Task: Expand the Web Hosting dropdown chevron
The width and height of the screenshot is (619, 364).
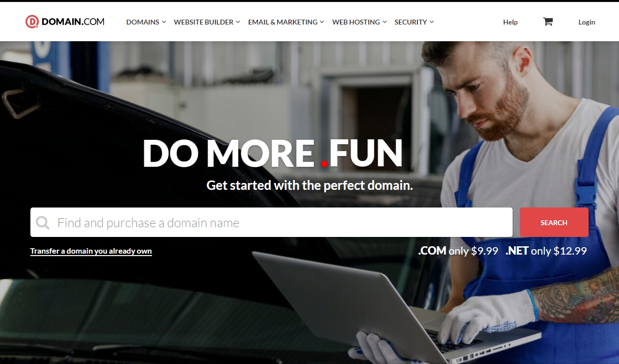Action: click(x=385, y=22)
